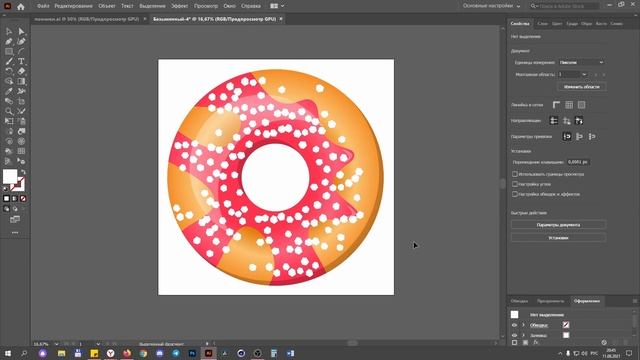Select the None (red slash) color mode

coord(23,198)
